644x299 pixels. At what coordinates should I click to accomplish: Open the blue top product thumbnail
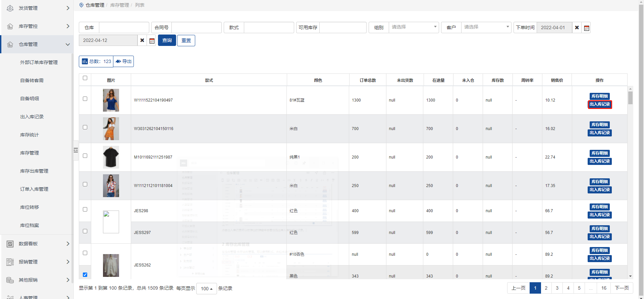click(111, 100)
